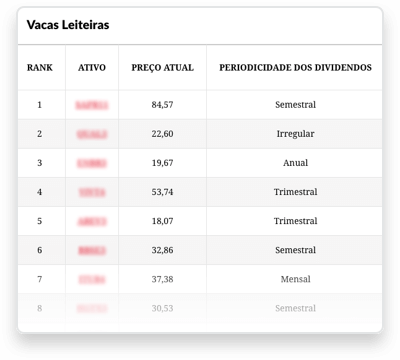
Task: Sort by the RANK column header
Action: click(x=40, y=68)
